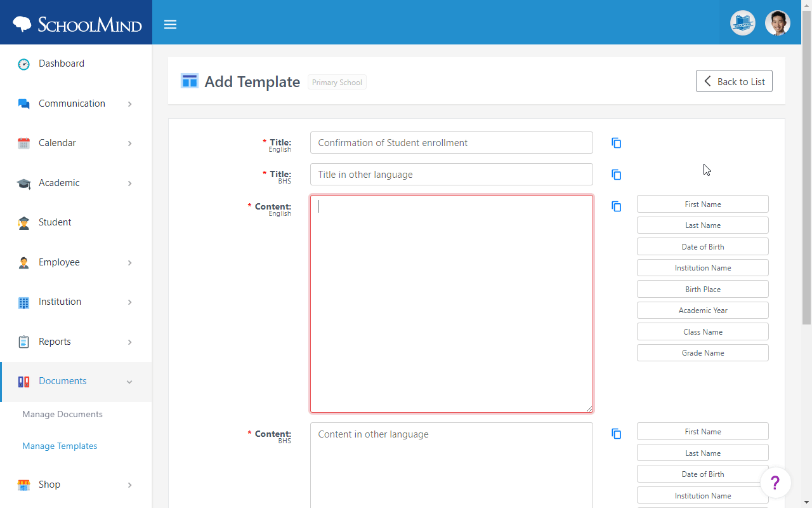
Task: Click the Student icon in the sidebar
Action: pyautogui.click(x=23, y=222)
